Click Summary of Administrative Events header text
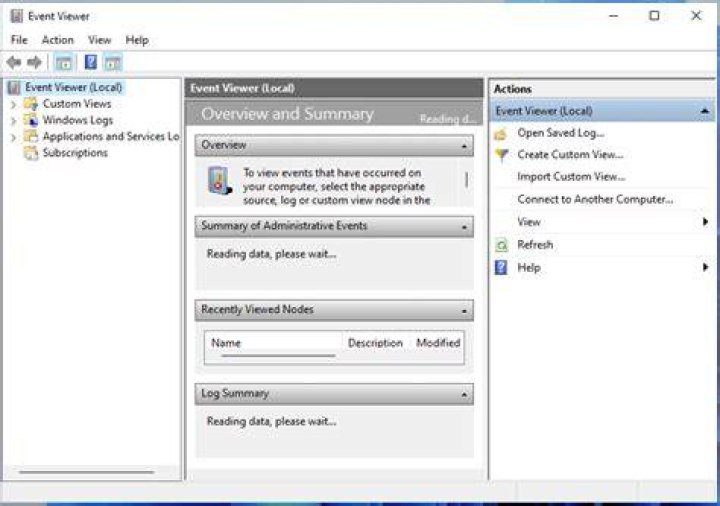The width and height of the screenshot is (720, 506). tap(284, 226)
